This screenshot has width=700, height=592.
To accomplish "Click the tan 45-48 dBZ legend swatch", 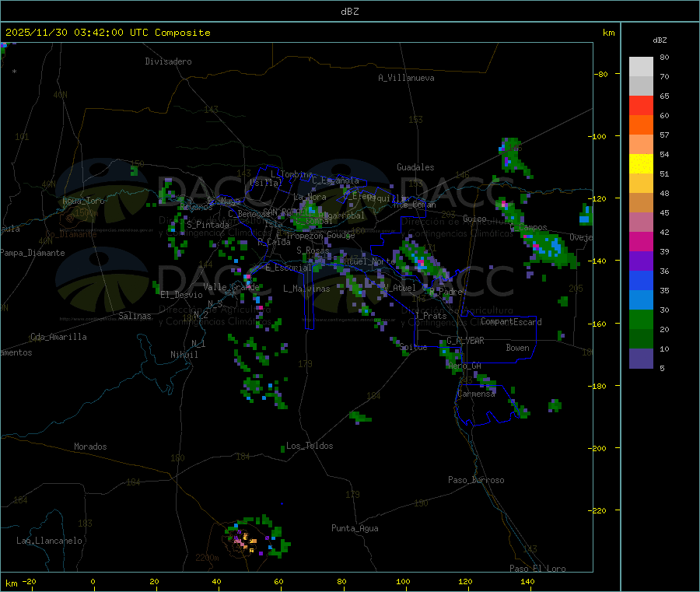I will point(641,203).
